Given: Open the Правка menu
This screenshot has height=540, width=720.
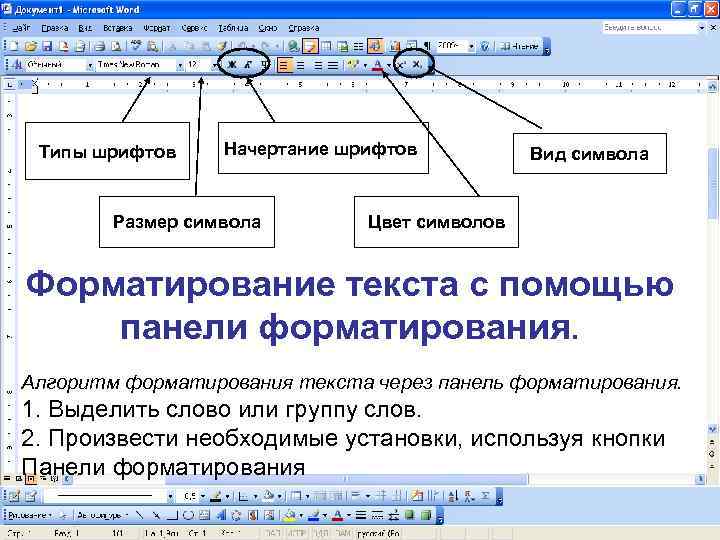Looking at the screenshot, I should coord(55,28).
